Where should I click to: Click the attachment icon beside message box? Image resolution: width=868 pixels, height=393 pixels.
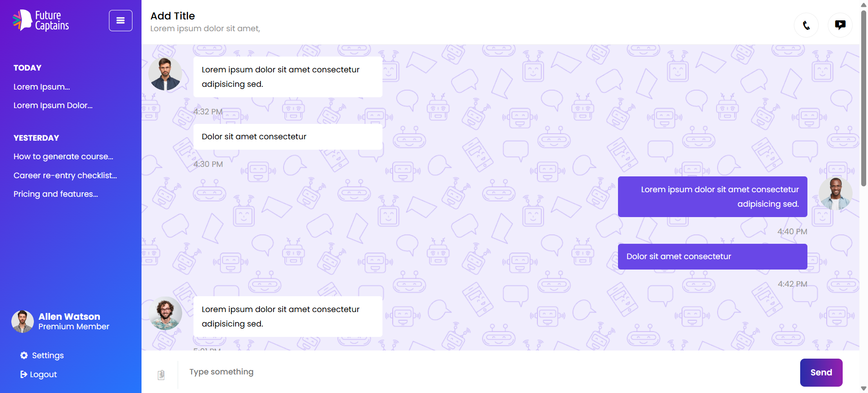pyautogui.click(x=161, y=374)
